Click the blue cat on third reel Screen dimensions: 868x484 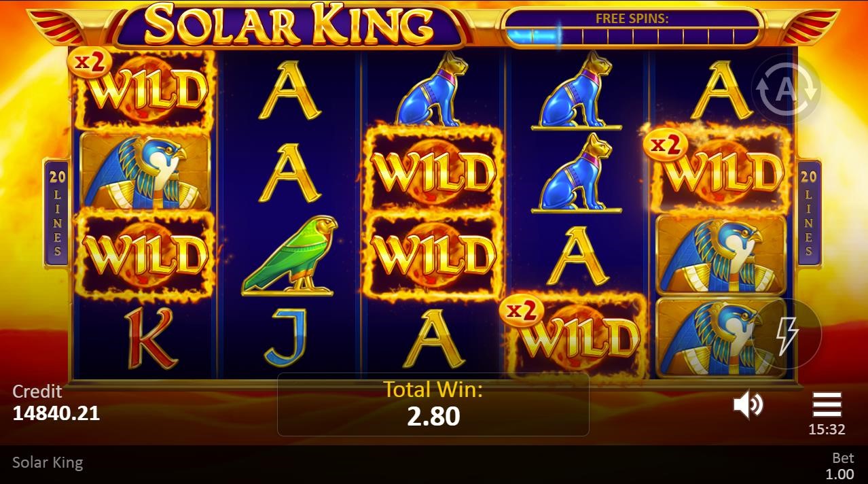pos(433,88)
